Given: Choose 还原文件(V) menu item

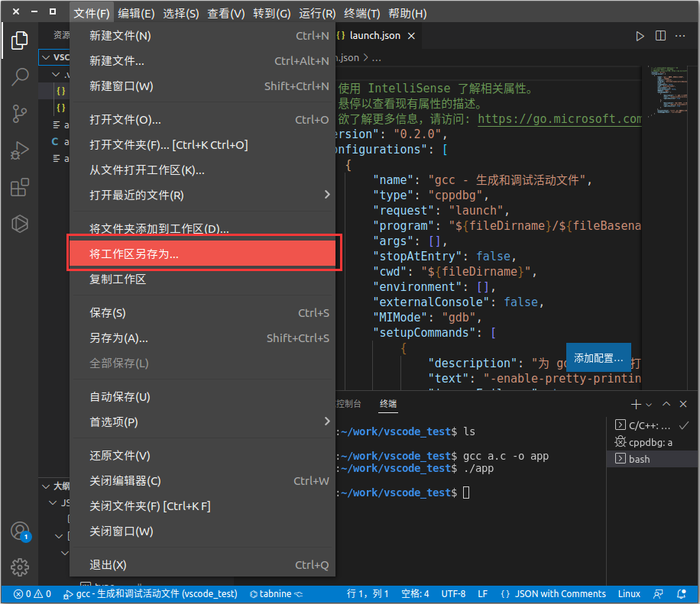Looking at the screenshot, I should pos(203,455).
